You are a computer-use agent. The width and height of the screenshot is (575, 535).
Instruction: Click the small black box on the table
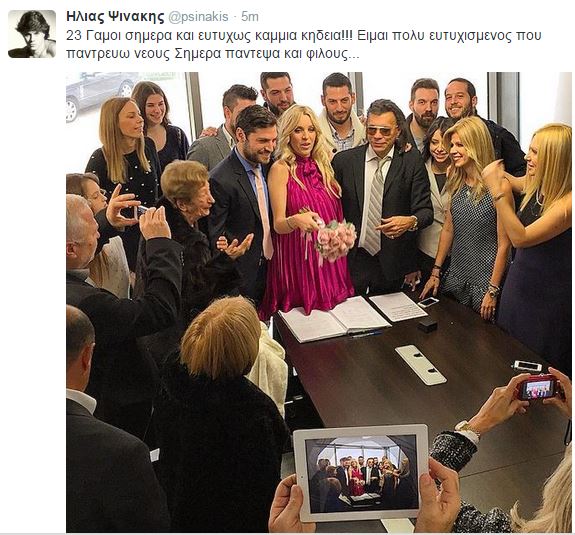click(428, 325)
